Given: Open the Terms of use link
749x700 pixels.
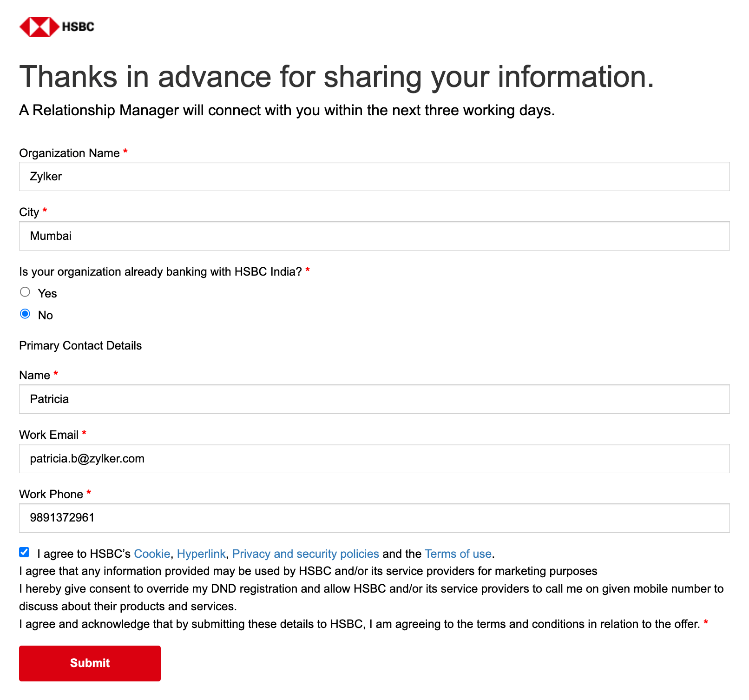Looking at the screenshot, I should [458, 554].
